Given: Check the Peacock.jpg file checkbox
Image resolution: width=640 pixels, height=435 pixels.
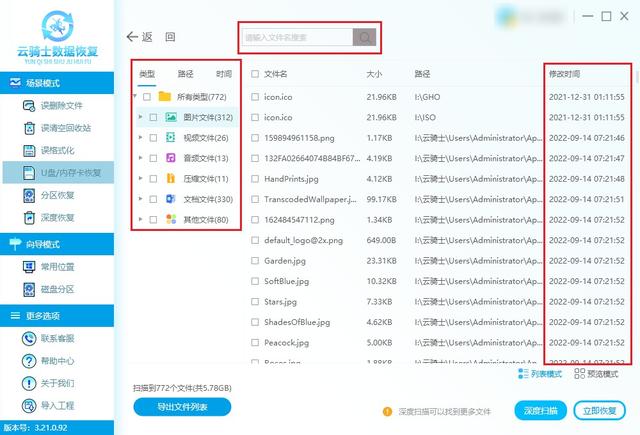Looking at the screenshot, I should (x=255, y=342).
